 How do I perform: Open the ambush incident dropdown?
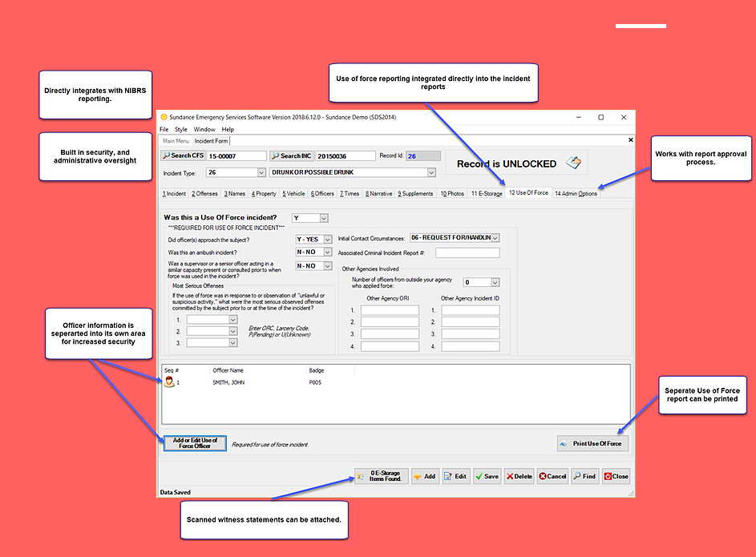328,252
